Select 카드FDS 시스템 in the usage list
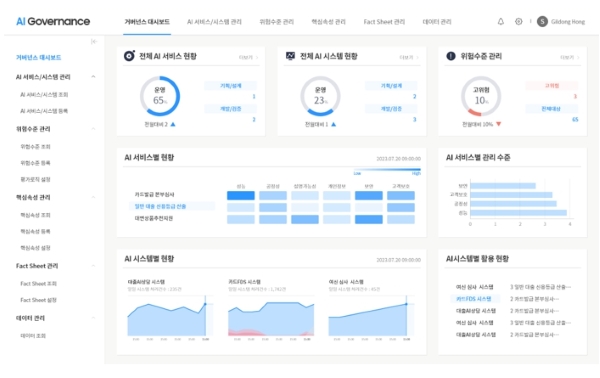 click(473, 299)
